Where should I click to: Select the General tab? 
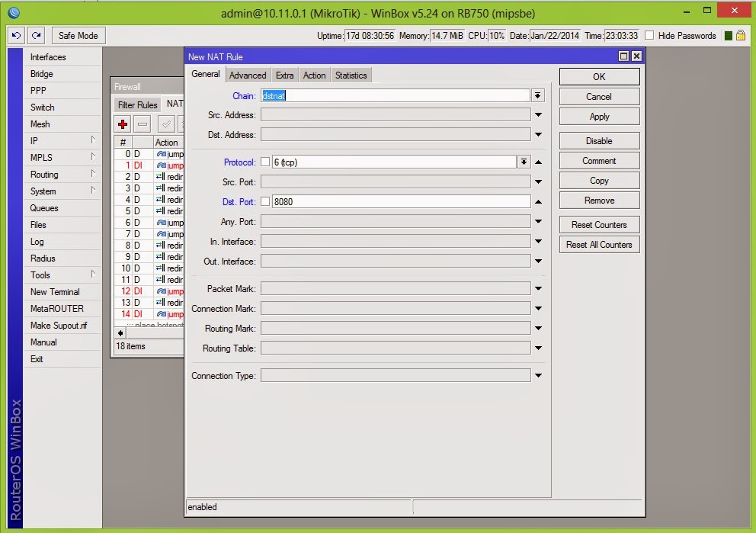pyautogui.click(x=206, y=74)
